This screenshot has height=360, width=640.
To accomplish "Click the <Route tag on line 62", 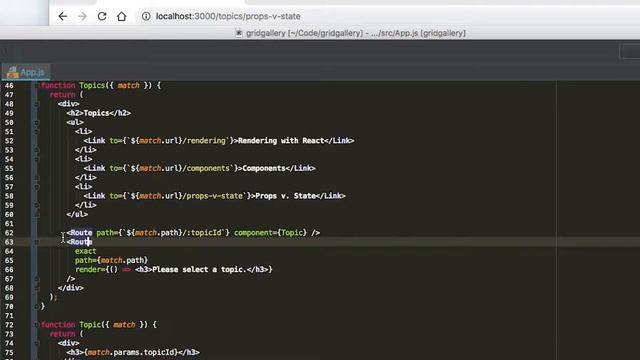I will click(x=79, y=233).
